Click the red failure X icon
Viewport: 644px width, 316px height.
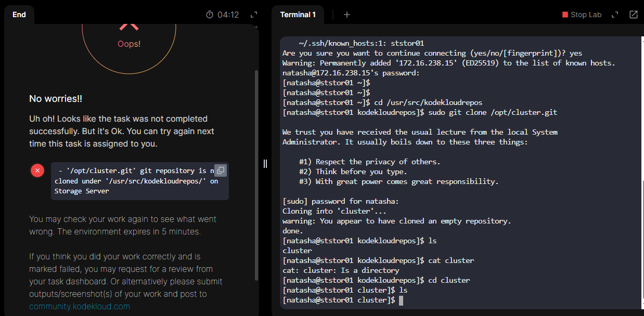(37, 170)
